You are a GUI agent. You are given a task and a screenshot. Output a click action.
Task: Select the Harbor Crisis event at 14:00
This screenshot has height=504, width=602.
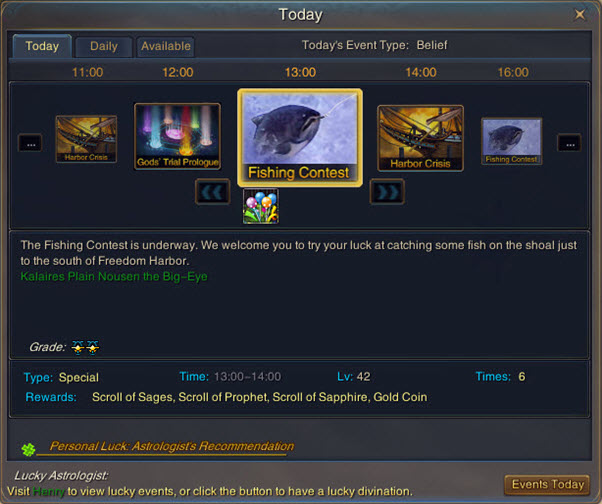point(420,138)
